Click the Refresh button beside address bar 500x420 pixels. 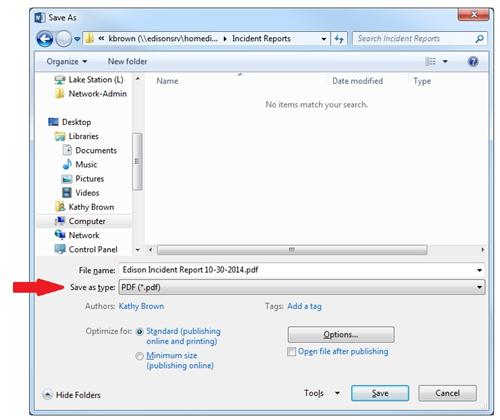[339, 39]
